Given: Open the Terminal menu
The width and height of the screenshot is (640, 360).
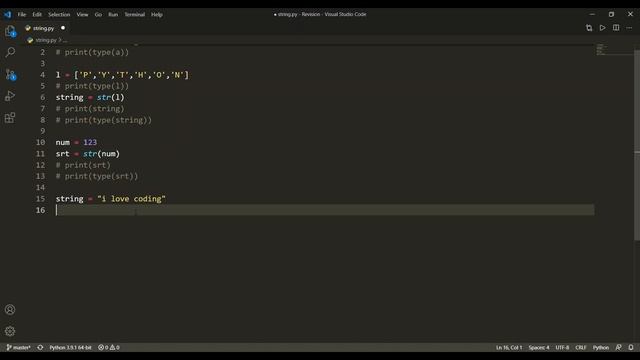Looking at the screenshot, I should pos(135,14).
